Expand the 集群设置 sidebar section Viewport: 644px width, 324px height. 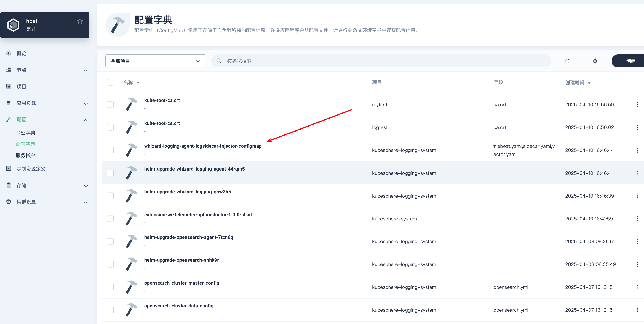[x=86, y=203]
